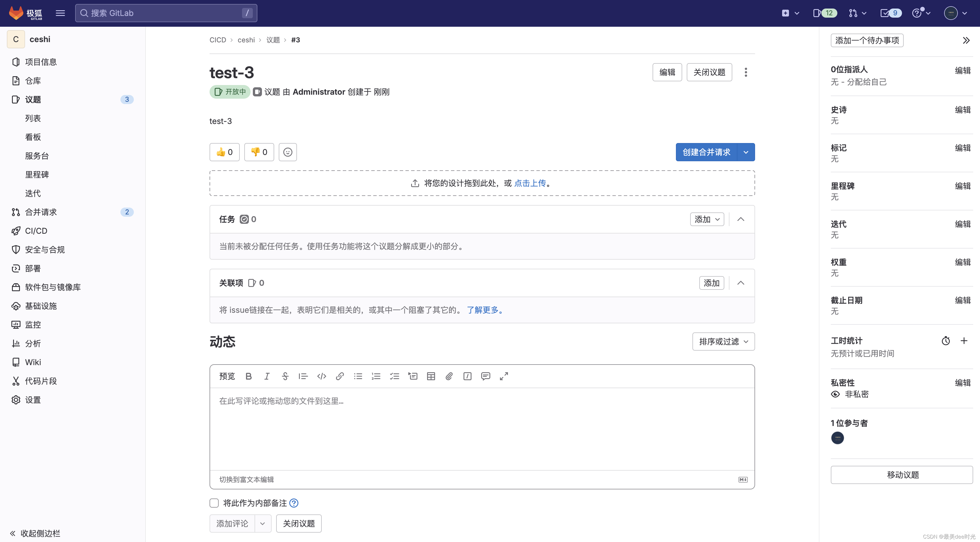Viewport: 980px width, 542px height.
Task: Insert a table in comment editor
Action: [x=431, y=376]
